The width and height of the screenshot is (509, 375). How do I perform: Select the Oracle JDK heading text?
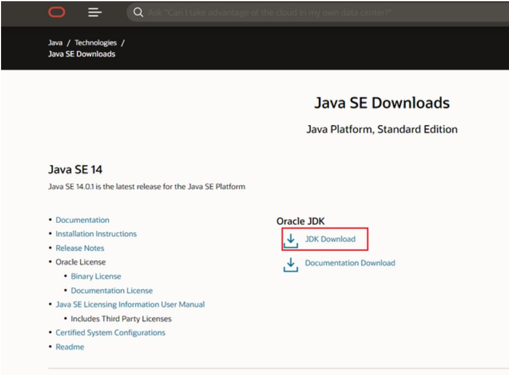click(300, 221)
